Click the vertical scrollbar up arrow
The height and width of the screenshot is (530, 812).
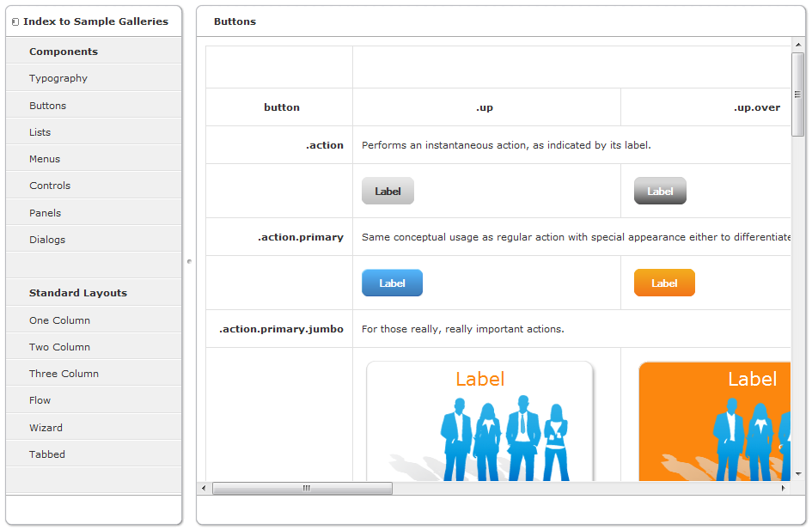pyautogui.click(x=798, y=45)
